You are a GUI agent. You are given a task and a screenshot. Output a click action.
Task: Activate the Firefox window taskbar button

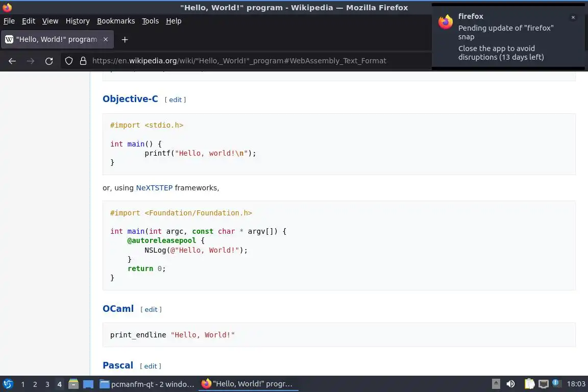tap(248, 384)
